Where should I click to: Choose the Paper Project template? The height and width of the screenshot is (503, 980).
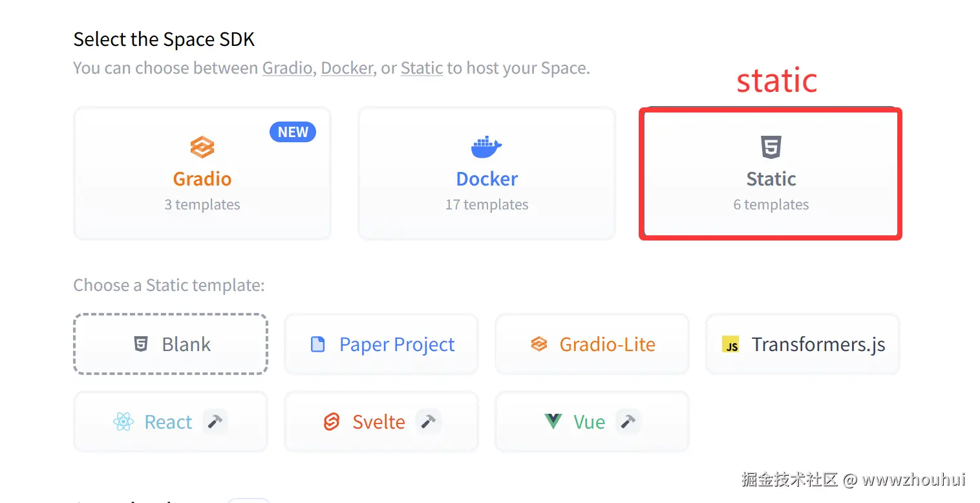(381, 344)
